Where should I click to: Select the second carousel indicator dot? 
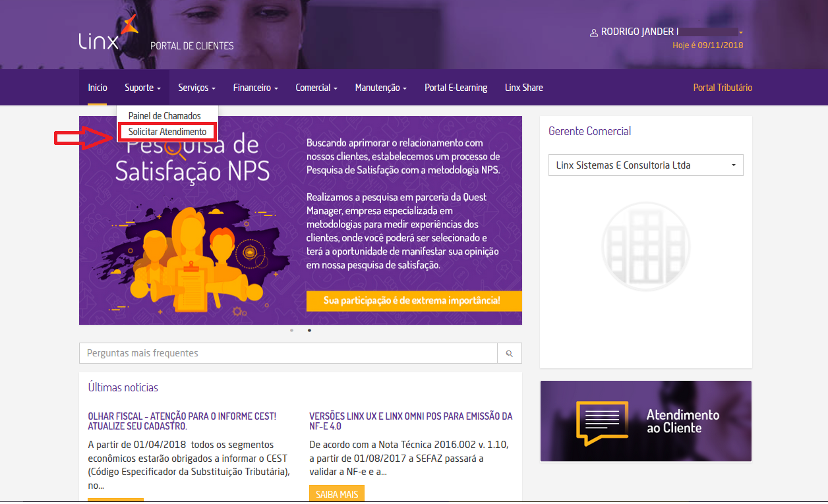(x=309, y=330)
